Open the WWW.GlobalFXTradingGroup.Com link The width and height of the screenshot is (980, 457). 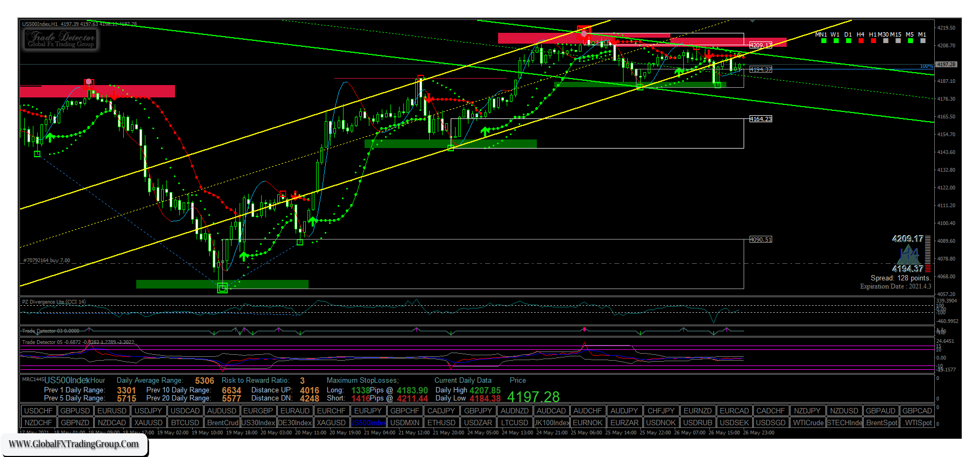(74, 444)
